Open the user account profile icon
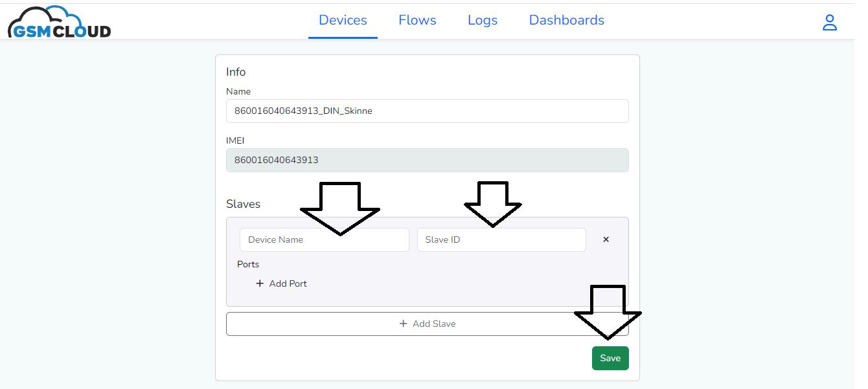Image resolution: width=868 pixels, height=389 pixels. 829,23
